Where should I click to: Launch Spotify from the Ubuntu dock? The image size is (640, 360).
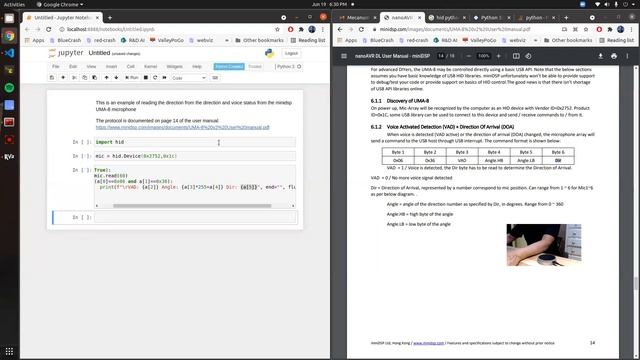pos(9,88)
